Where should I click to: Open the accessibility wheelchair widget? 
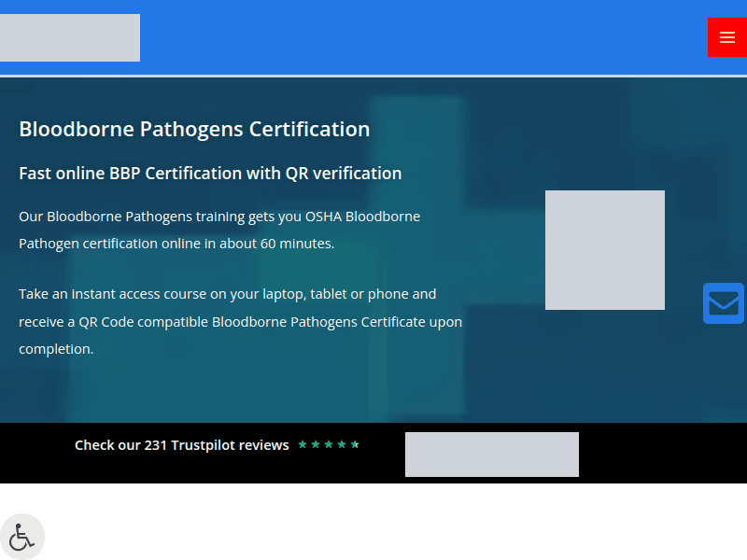pos(22,536)
